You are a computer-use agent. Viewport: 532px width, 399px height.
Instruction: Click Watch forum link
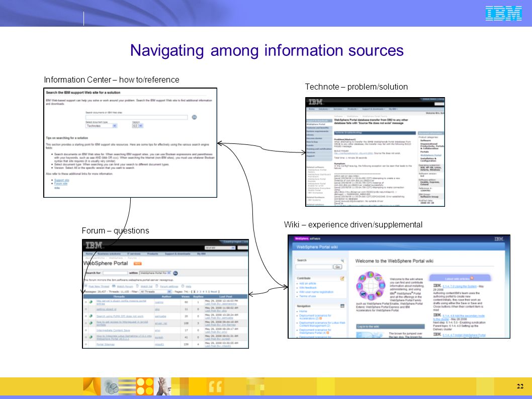click(x=125, y=287)
